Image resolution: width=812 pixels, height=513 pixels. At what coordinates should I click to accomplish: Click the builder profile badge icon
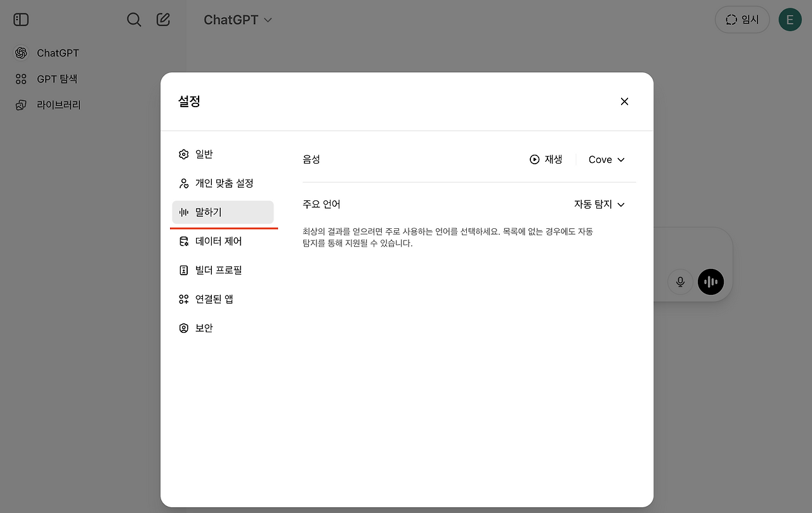coord(183,269)
